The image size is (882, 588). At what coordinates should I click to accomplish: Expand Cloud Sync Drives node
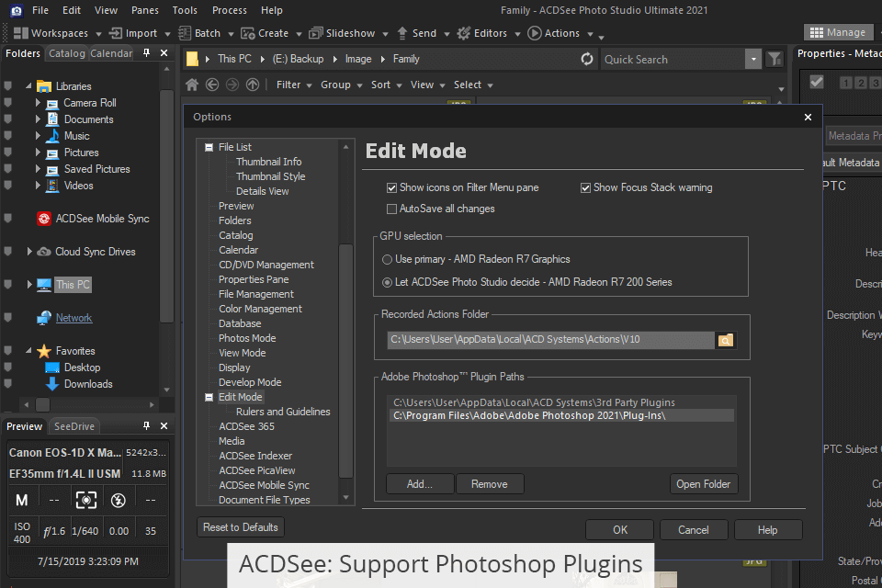coord(29,252)
